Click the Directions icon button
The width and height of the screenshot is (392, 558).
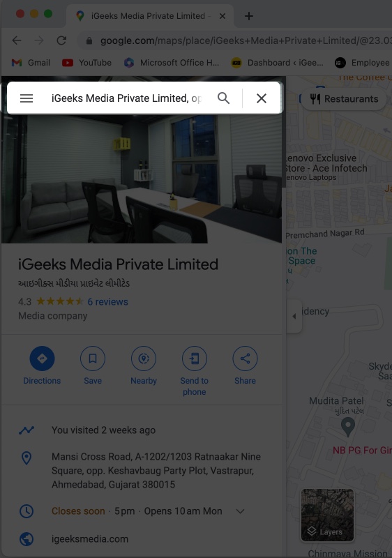pos(42,359)
